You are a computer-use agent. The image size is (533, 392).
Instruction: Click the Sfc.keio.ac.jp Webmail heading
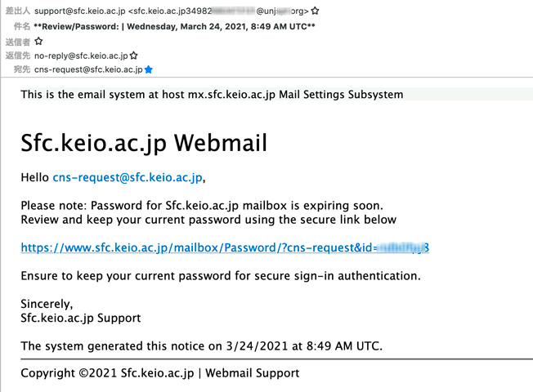pyautogui.click(x=144, y=143)
